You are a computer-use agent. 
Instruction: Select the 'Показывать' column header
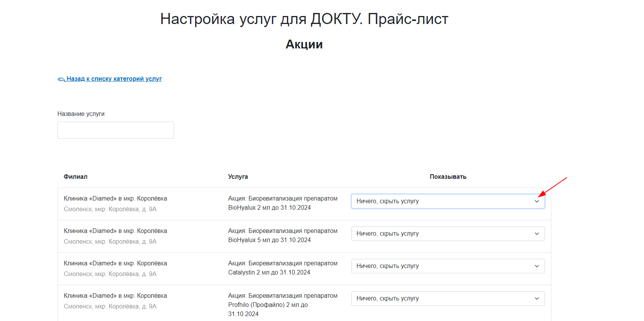(x=448, y=177)
